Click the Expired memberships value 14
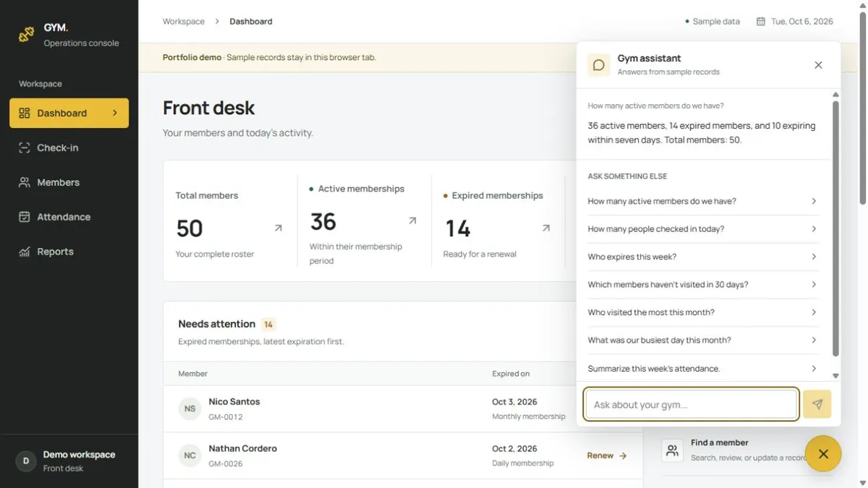868x488 pixels. (457, 228)
